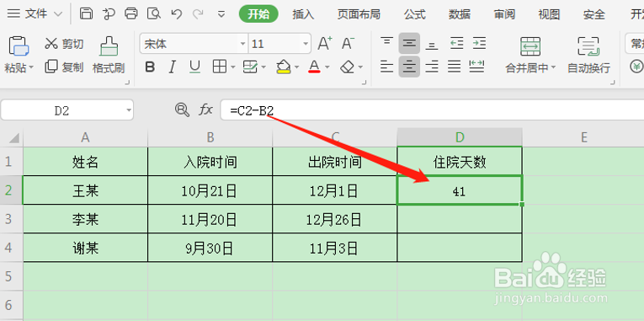
Task: Select cell containing 12月26日
Action: pyautogui.click(x=335, y=220)
